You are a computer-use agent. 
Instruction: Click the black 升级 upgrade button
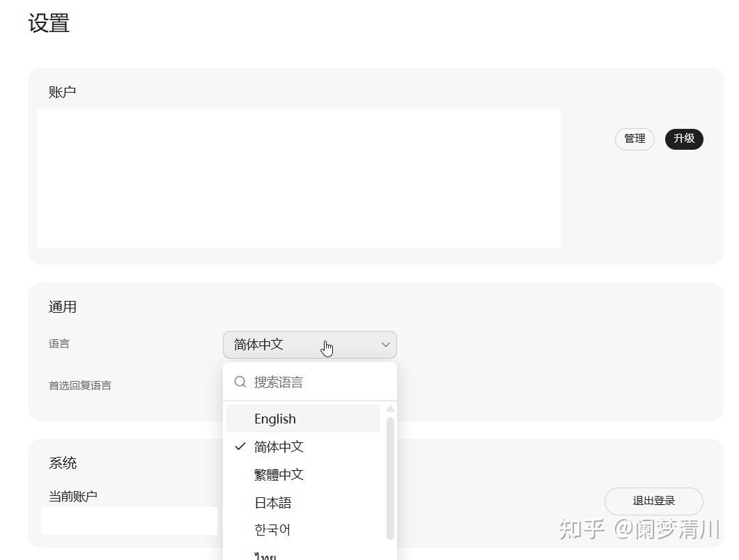(684, 139)
